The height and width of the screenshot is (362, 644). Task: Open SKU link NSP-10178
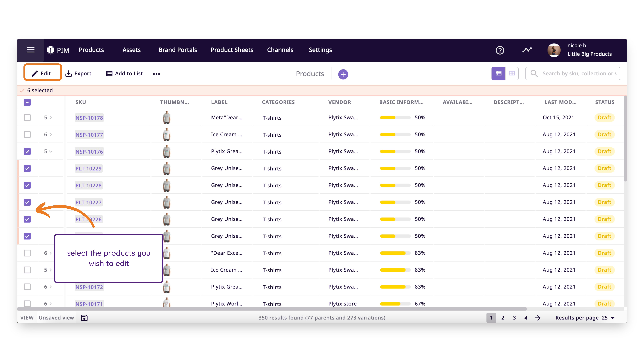click(x=89, y=118)
